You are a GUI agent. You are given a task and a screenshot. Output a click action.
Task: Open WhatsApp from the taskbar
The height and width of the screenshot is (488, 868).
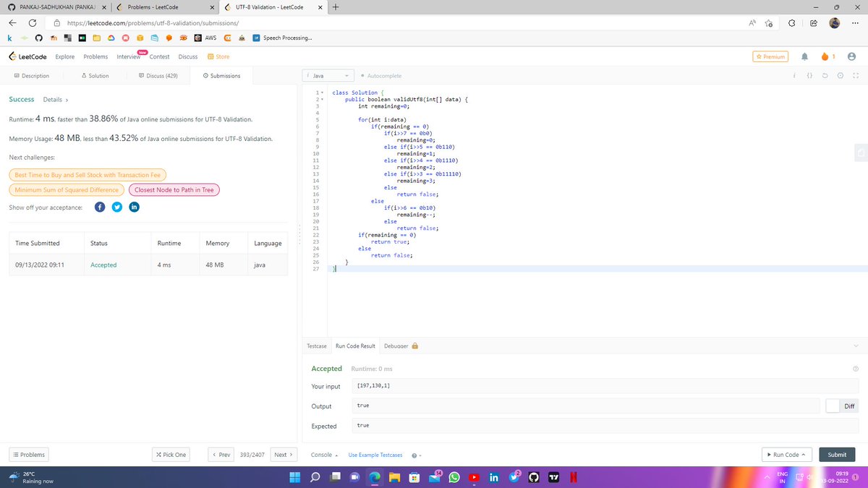coord(454,477)
